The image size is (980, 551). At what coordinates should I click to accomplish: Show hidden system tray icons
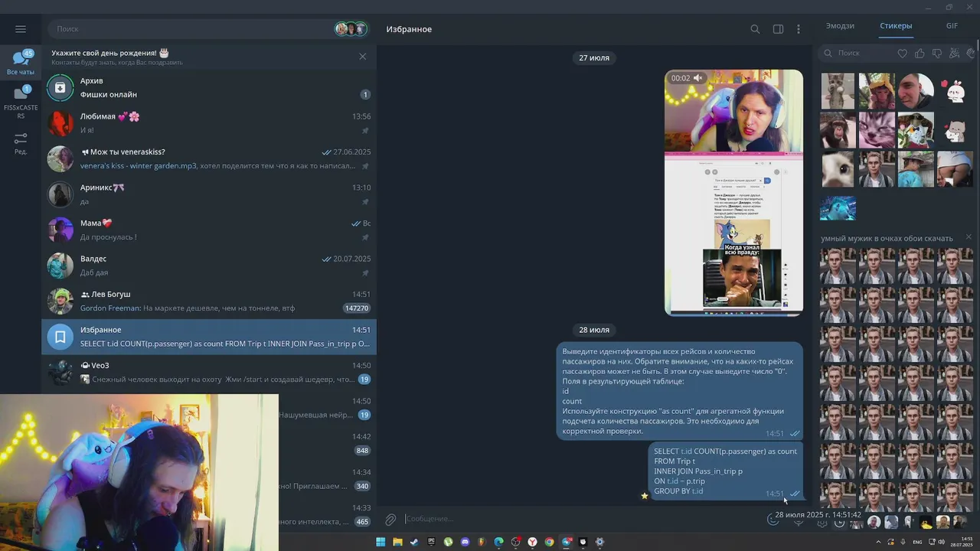coord(878,542)
